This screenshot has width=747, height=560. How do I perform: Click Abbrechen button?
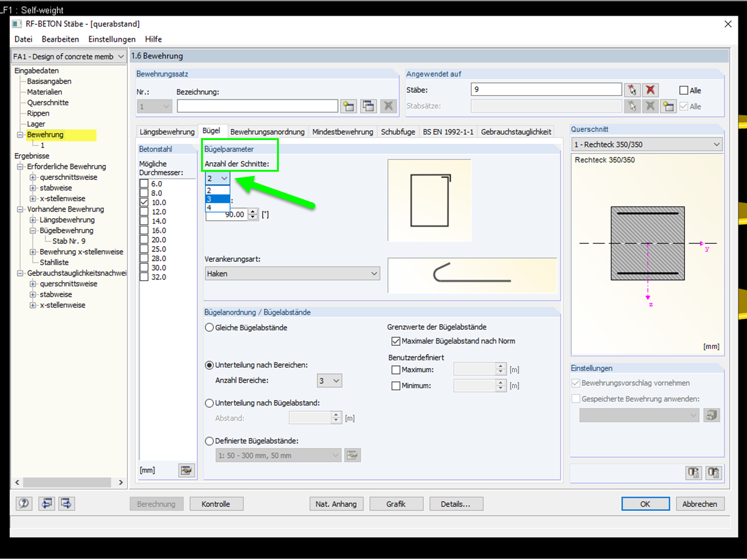pos(700,504)
